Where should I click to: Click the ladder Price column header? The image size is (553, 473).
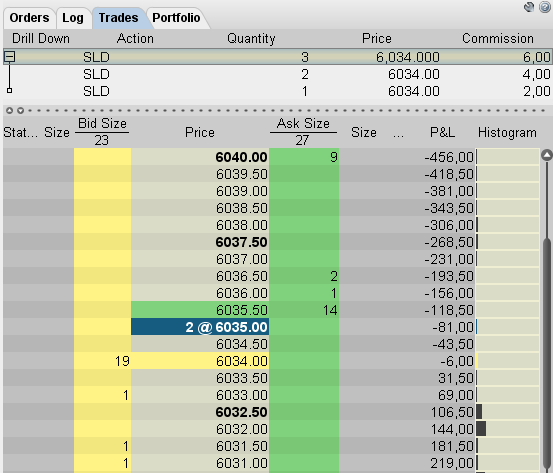200,133
